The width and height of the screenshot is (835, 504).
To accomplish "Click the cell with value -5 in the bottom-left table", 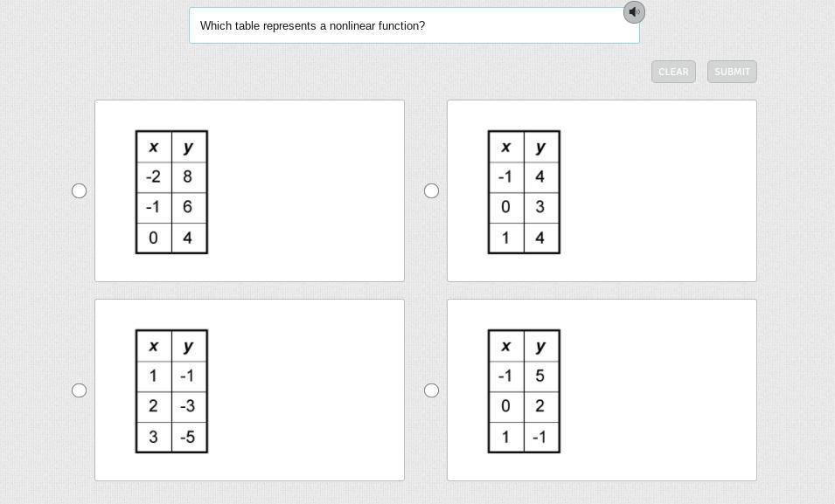I will coord(189,438).
